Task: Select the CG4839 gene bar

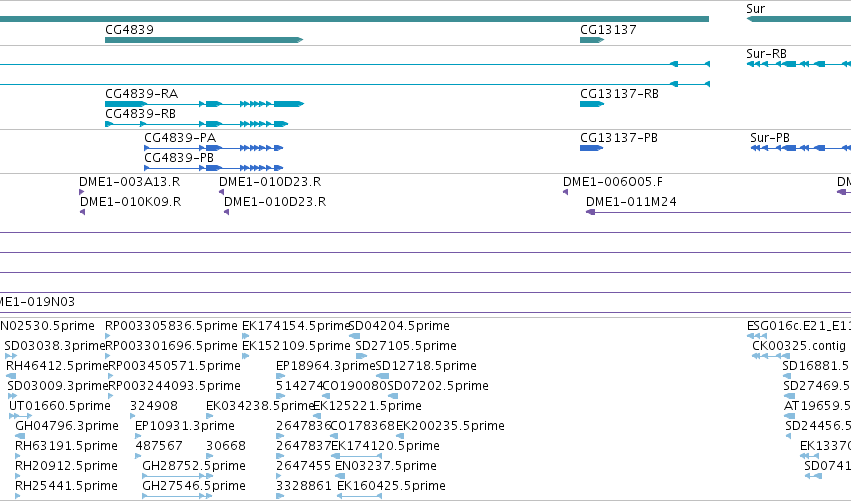Action: (x=204, y=40)
